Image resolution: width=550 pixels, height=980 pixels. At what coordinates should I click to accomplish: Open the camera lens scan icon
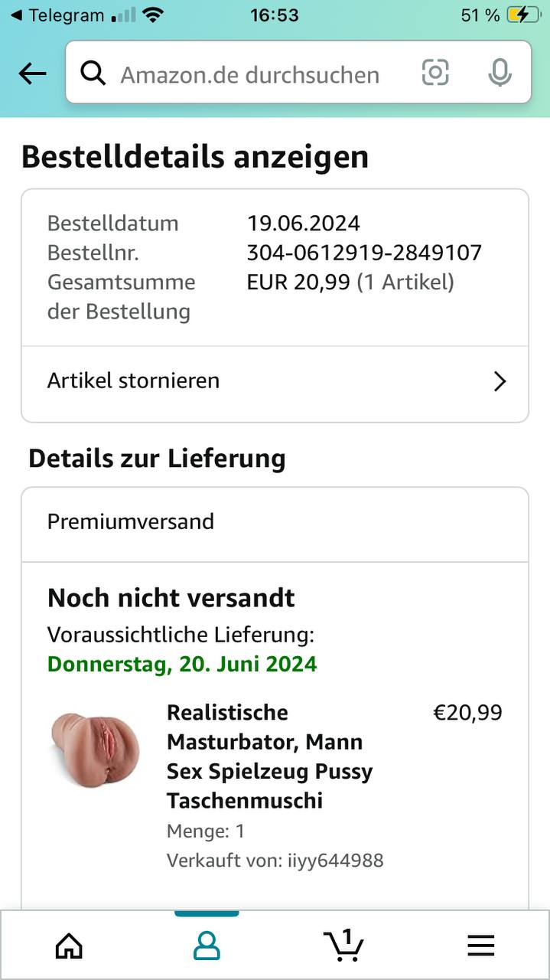pos(435,73)
